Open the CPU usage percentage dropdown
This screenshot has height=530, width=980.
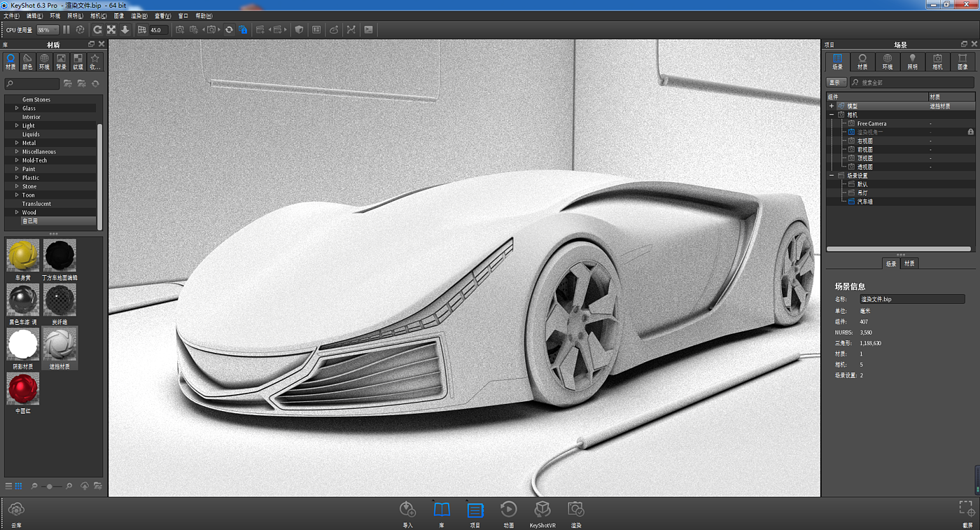(48, 30)
